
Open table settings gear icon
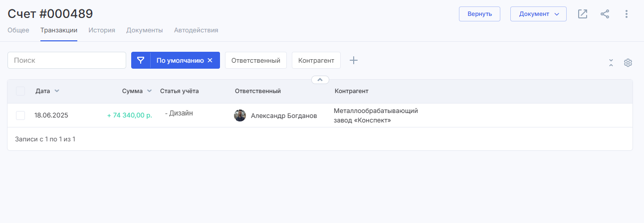point(628,63)
